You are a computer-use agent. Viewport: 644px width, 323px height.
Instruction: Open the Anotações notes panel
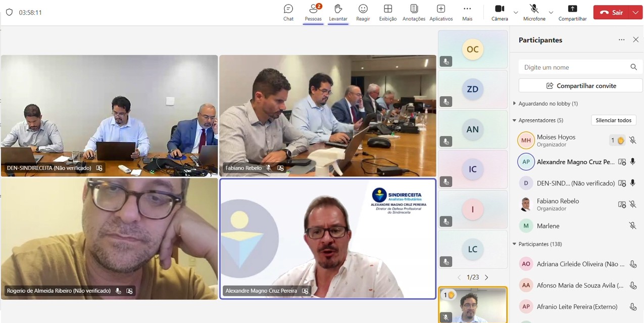(414, 13)
